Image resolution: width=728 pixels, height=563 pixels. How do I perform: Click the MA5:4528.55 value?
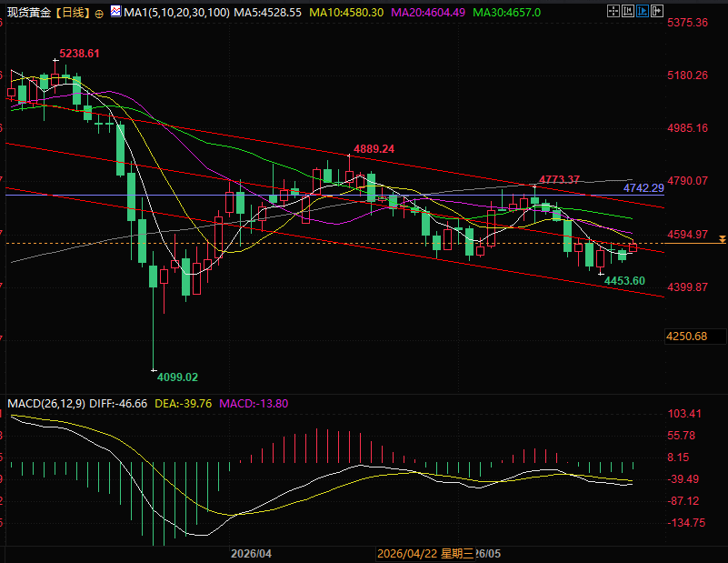tap(267, 13)
